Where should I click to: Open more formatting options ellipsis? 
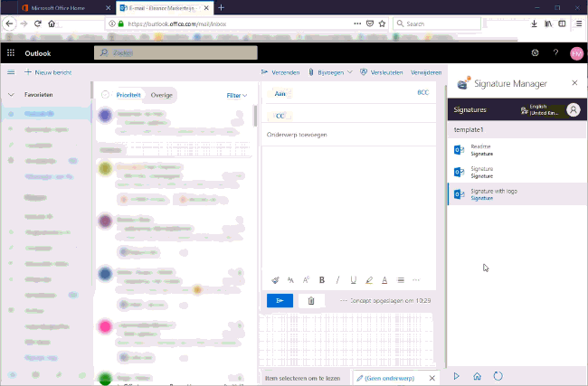416,280
